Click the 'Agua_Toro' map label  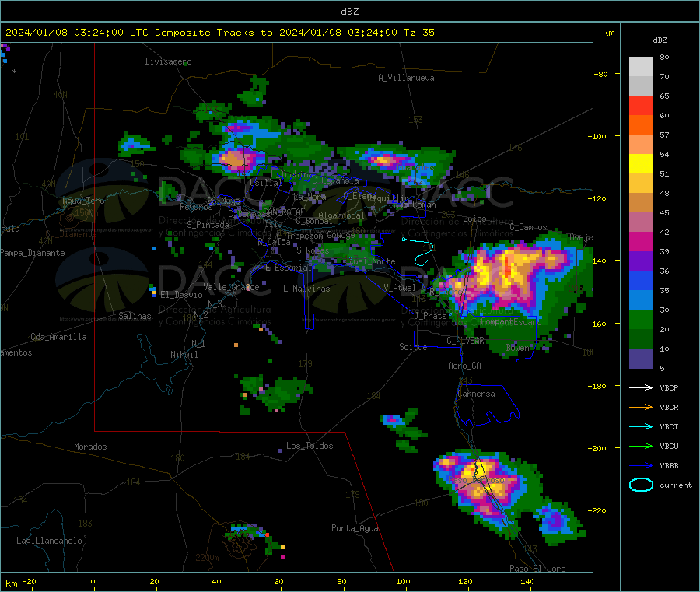[x=83, y=201]
